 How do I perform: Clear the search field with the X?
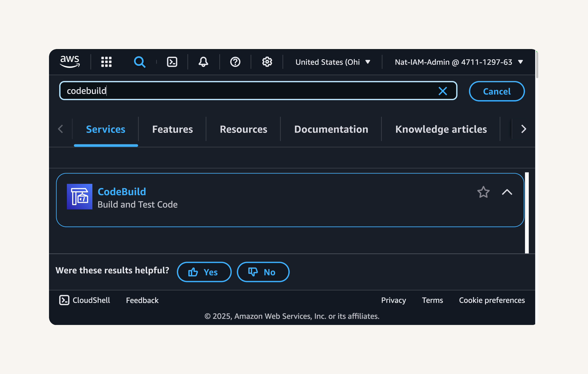[x=443, y=91]
